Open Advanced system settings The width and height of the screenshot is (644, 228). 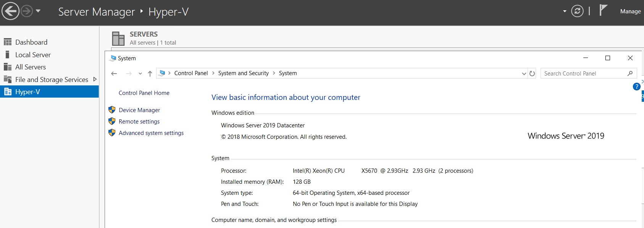(x=151, y=133)
